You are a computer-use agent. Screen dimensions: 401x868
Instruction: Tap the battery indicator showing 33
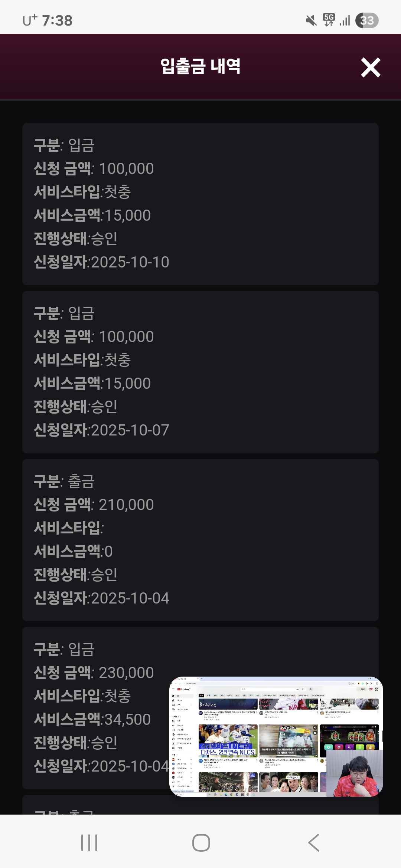[367, 20]
